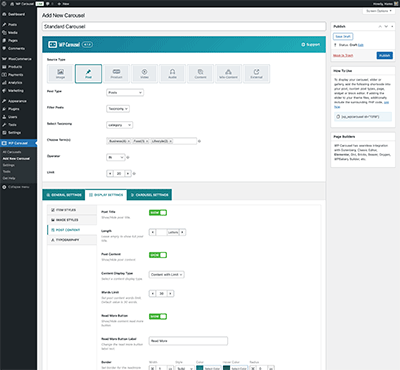Open Marketing in the admin sidebar
This screenshot has height=370, width=400.
(16, 91)
